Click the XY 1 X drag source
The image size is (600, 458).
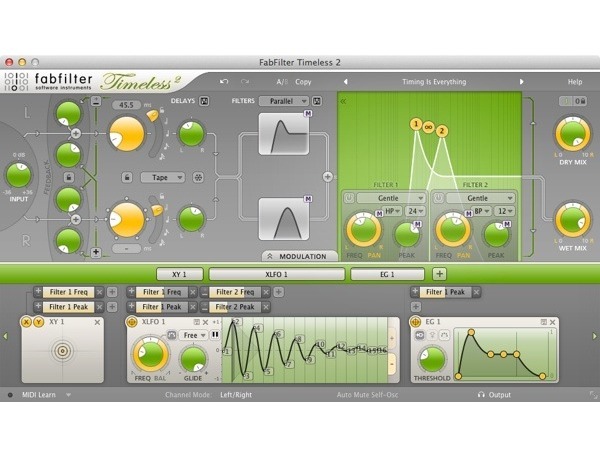pos(26,322)
